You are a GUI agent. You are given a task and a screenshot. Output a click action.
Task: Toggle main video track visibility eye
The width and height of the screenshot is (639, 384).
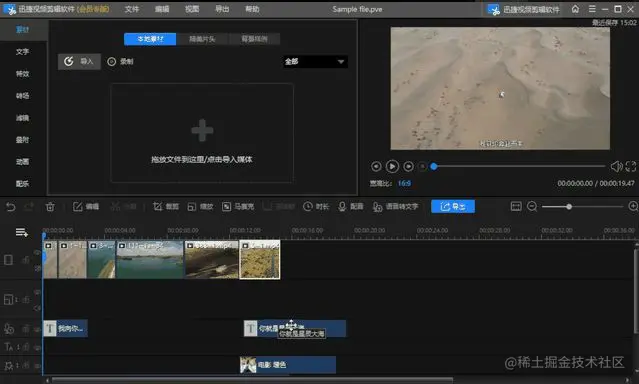click(37, 253)
